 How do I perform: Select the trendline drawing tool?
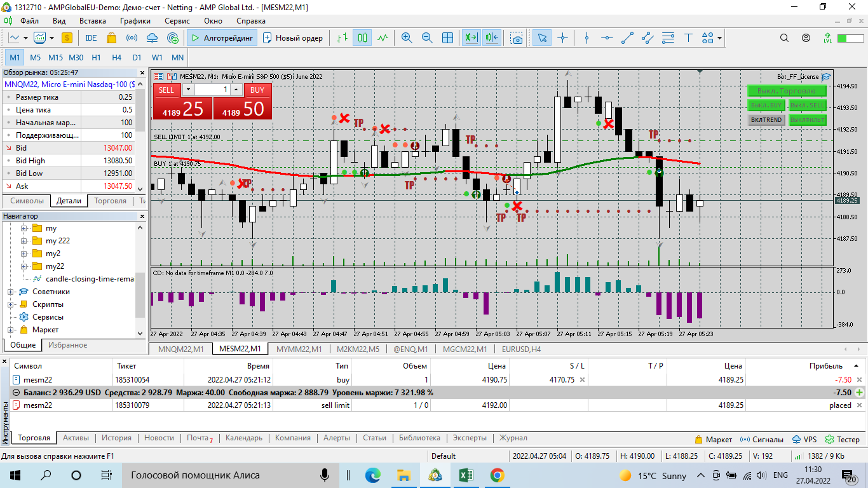pos(627,38)
